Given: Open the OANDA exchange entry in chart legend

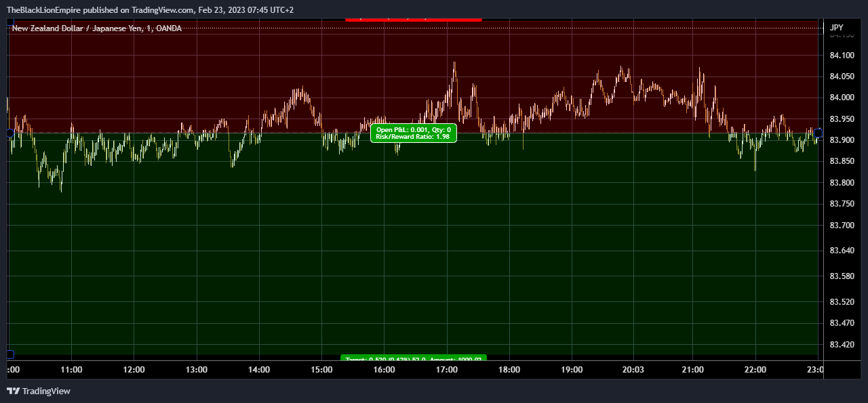Looking at the screenshot, I should [169, 28].
